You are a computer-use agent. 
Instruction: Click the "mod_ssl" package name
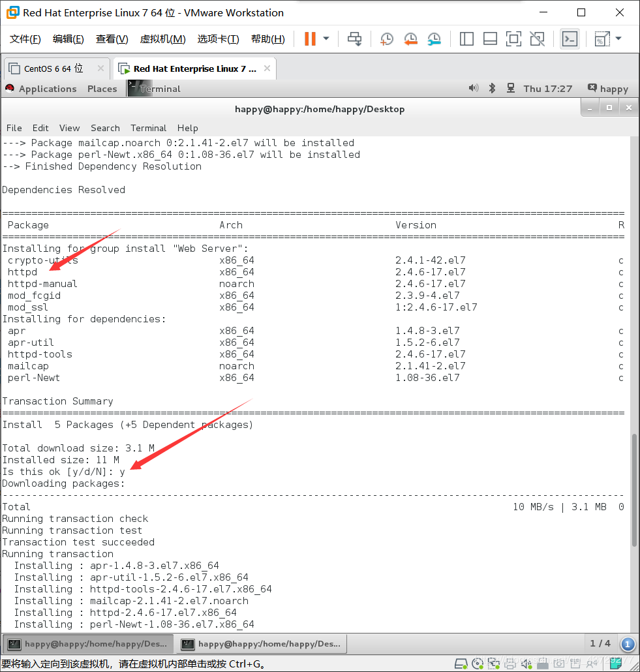click(28, 307)
